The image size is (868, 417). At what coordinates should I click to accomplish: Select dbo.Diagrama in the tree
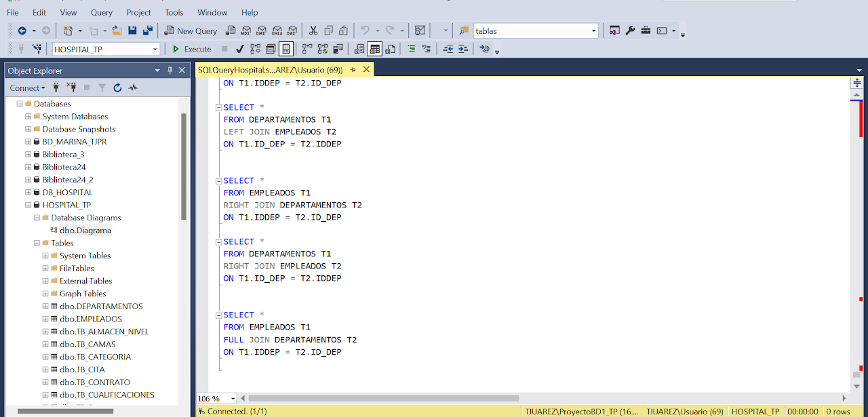click(x=85, y=231)
